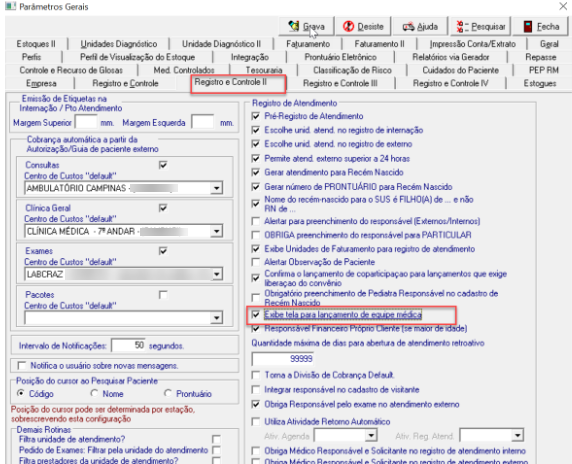Image resolution: width=572 pixels, height=464 pixels.
Task: Open the Cuidados do Paciente tab
Action: point(460,70)
